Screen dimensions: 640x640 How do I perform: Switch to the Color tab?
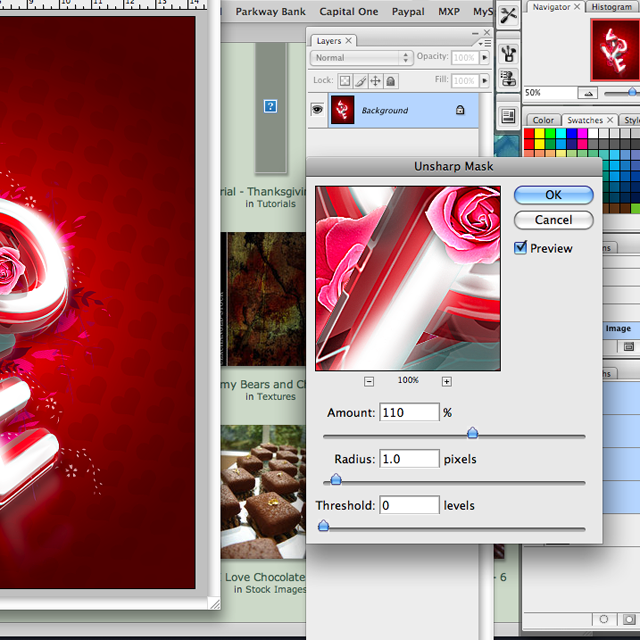tap(543, 120)
